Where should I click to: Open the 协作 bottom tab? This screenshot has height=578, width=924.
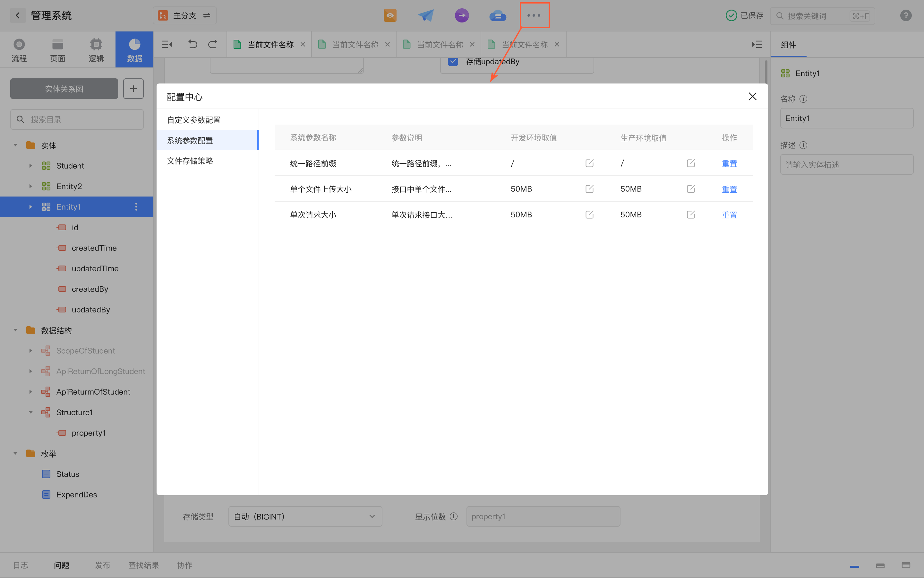pyautogui.click(x=185, y=565)
